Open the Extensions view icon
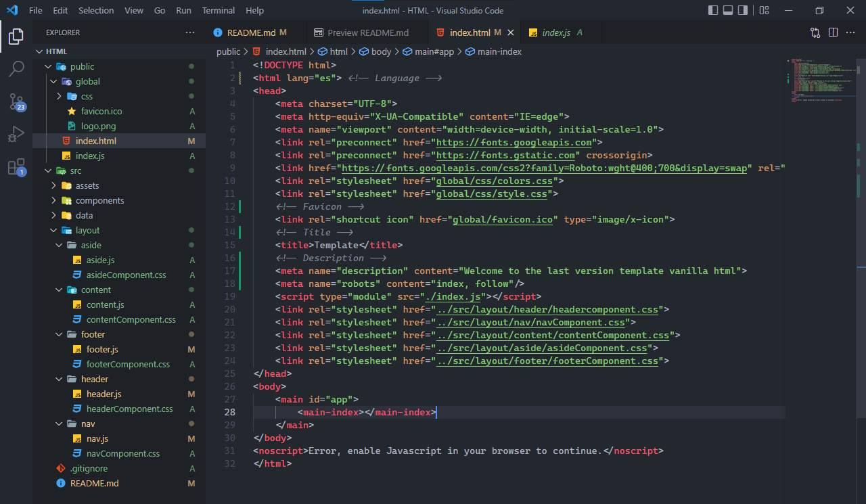 tap(16, 166)
